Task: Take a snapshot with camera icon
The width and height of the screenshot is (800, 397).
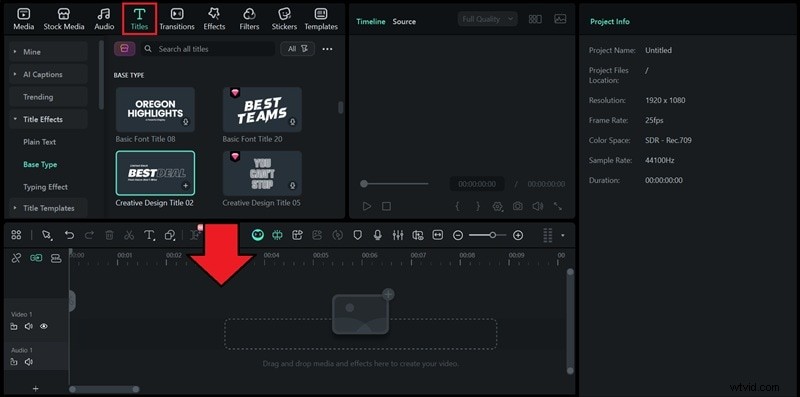Action: [517, 206]
